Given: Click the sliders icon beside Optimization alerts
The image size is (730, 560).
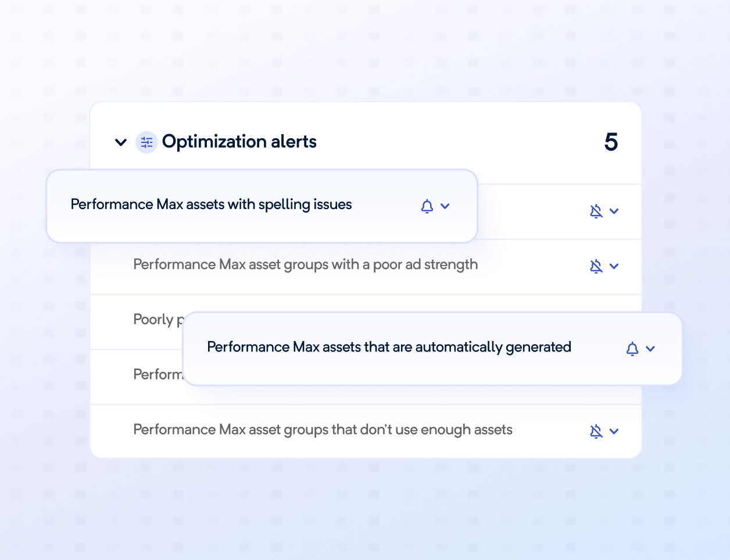Looking at the screenshot, I should click(146, 142).
